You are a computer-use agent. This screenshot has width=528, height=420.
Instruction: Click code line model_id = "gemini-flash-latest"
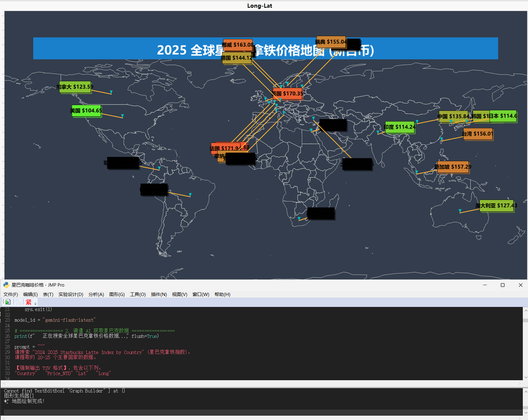tap(55, 320)
